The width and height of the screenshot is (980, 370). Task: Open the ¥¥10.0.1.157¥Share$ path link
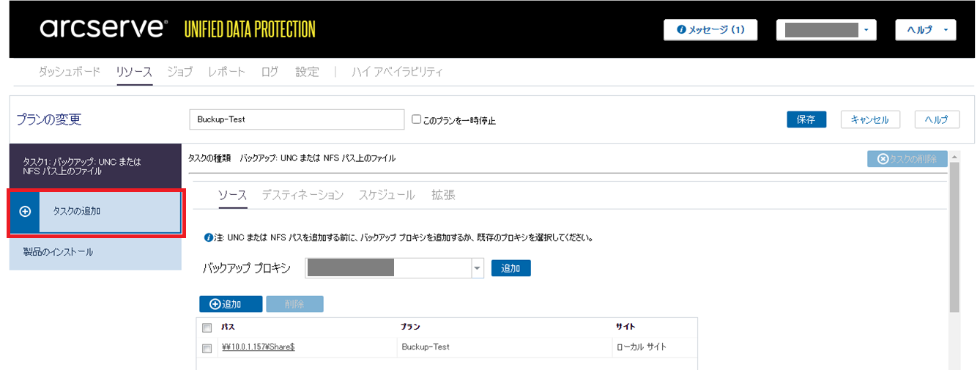258,347
